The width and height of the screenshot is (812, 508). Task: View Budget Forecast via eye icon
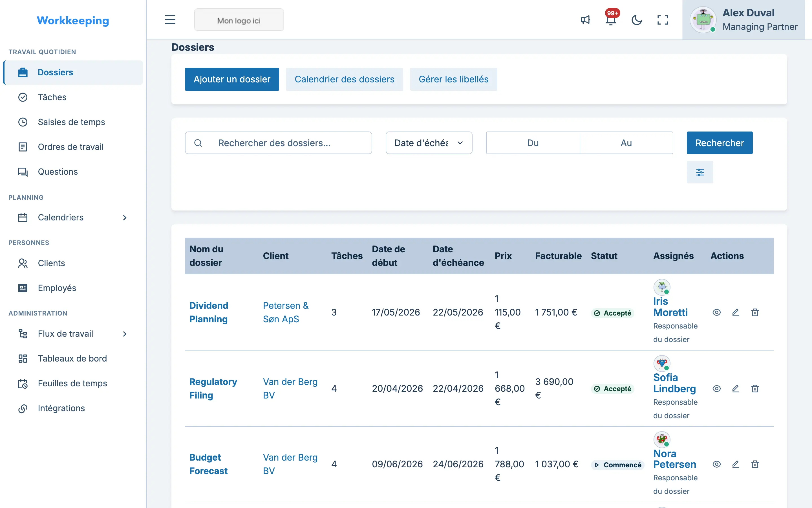point(716,464)
